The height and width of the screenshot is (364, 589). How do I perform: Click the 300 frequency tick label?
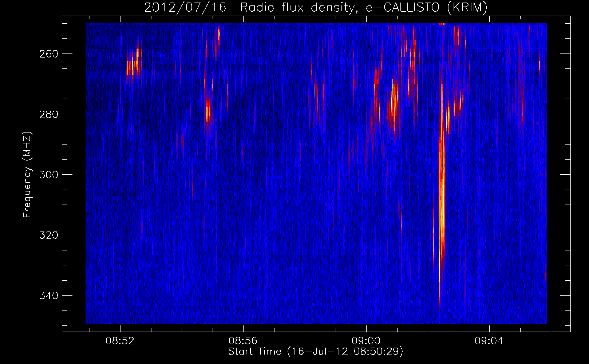[x=49, y=175]
